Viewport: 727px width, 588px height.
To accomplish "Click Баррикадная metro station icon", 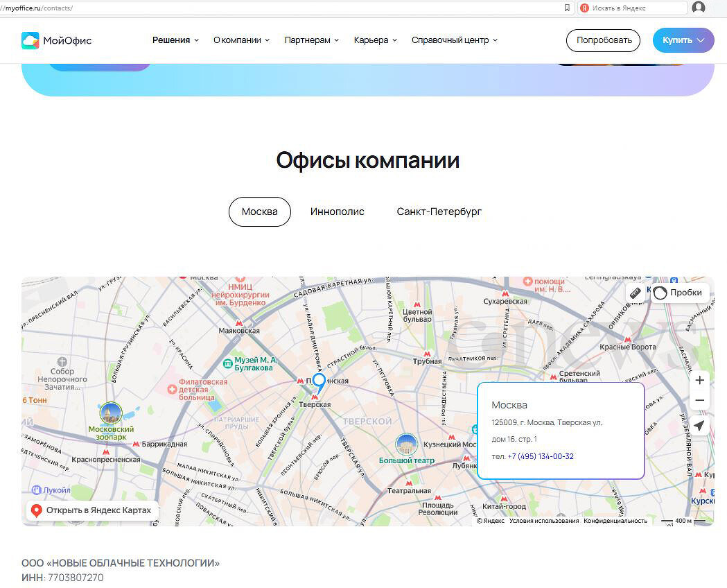I will click(136, 444).
